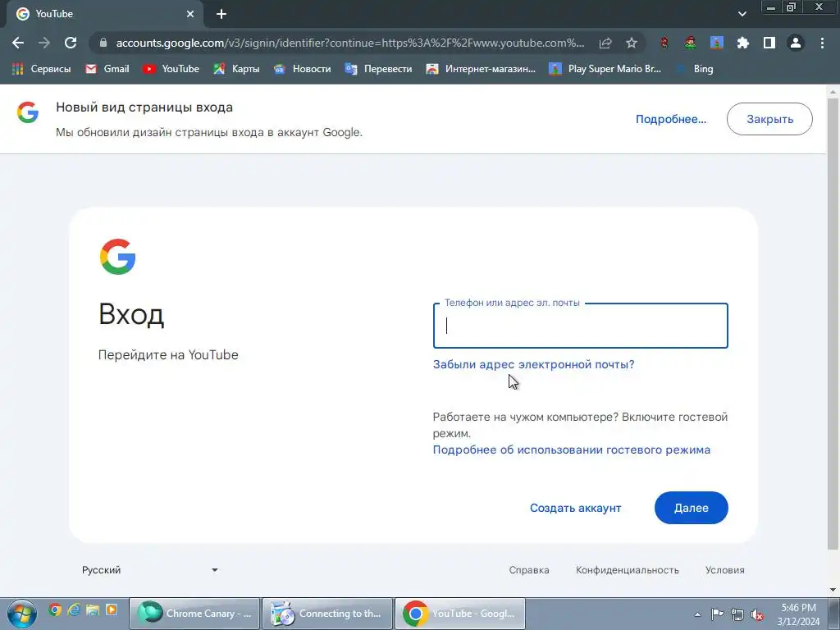
Task: Open the media player quick launch icon
Action: coord(112,609)
